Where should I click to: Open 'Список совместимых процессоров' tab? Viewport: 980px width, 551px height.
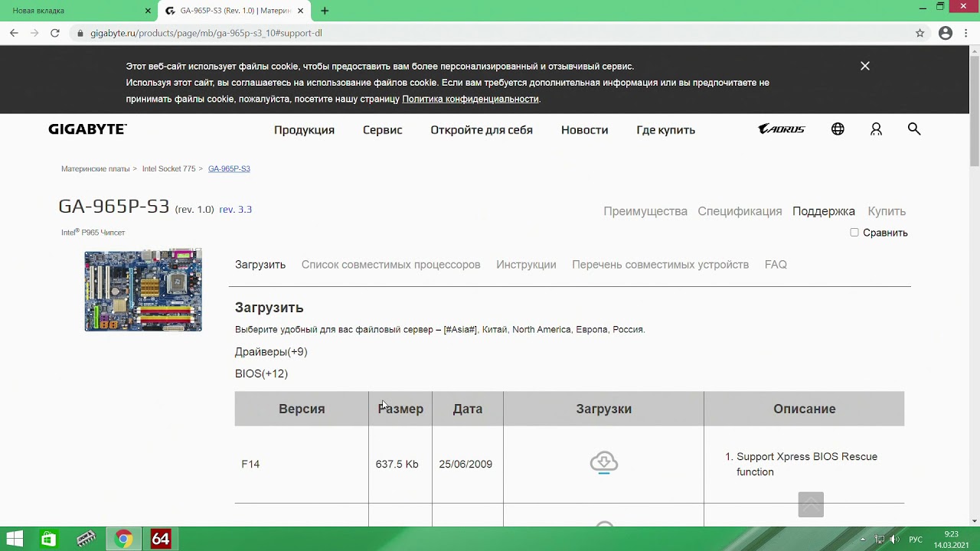tap(390, 265)
